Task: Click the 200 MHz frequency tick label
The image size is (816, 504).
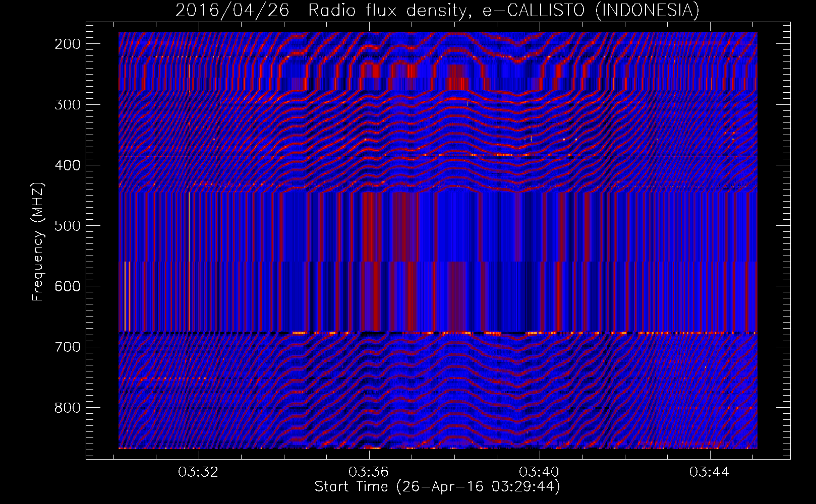Action: pos(68,44)
